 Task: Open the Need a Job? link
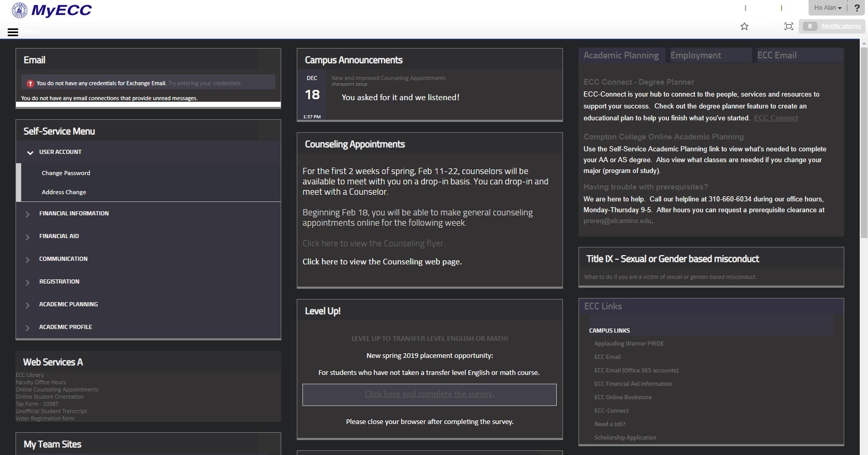point(610,424)
